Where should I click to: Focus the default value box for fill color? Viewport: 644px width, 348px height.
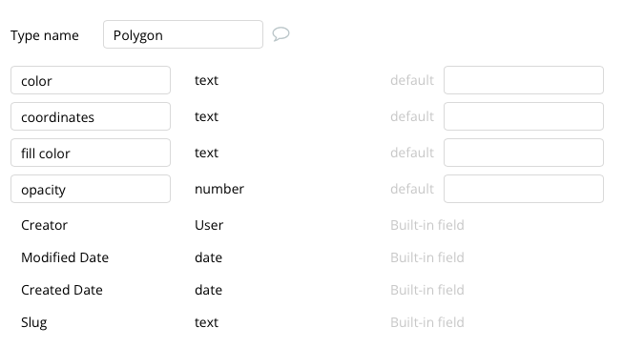tap(524, 153)
